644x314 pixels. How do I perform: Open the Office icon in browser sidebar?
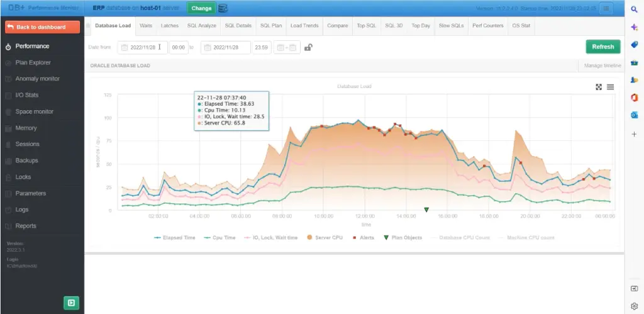(x=634, y=98)
